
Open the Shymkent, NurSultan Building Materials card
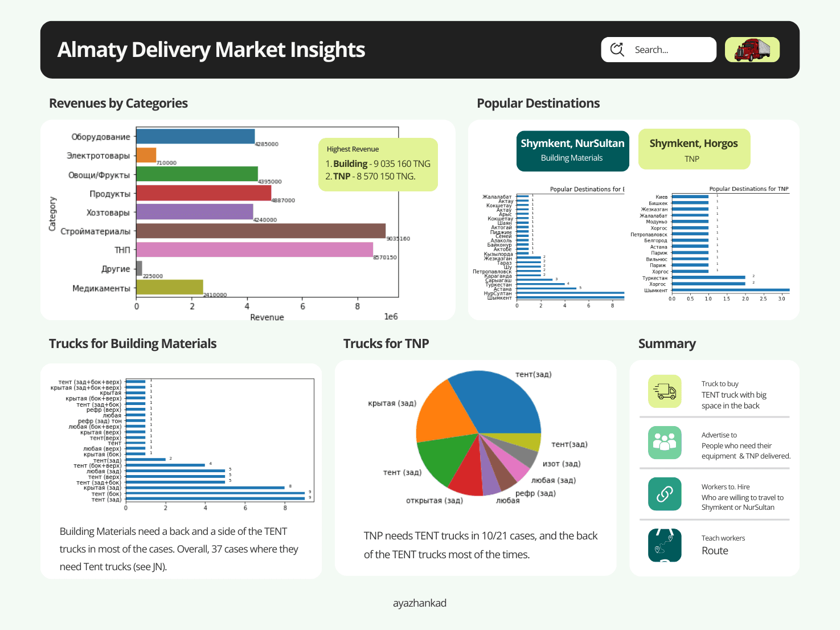[x=572, y=150]
